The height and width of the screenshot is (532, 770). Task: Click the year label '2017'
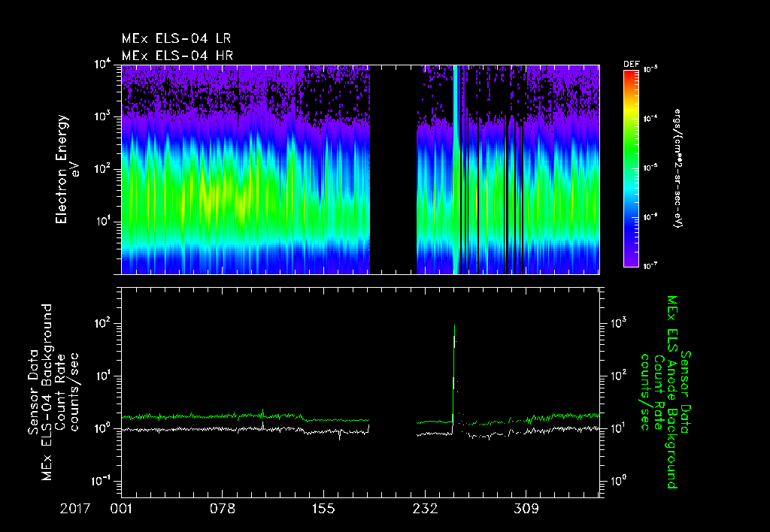point(75,509)
